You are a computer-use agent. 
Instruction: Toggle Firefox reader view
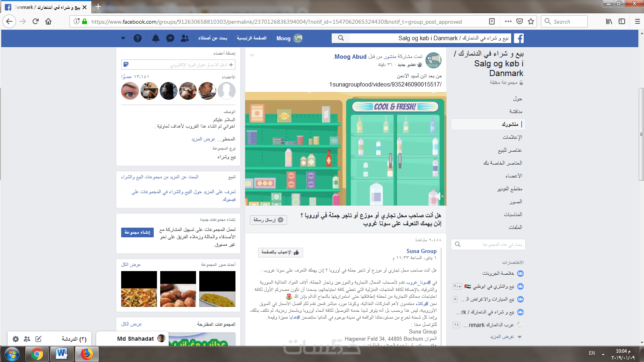coord(492,21)
